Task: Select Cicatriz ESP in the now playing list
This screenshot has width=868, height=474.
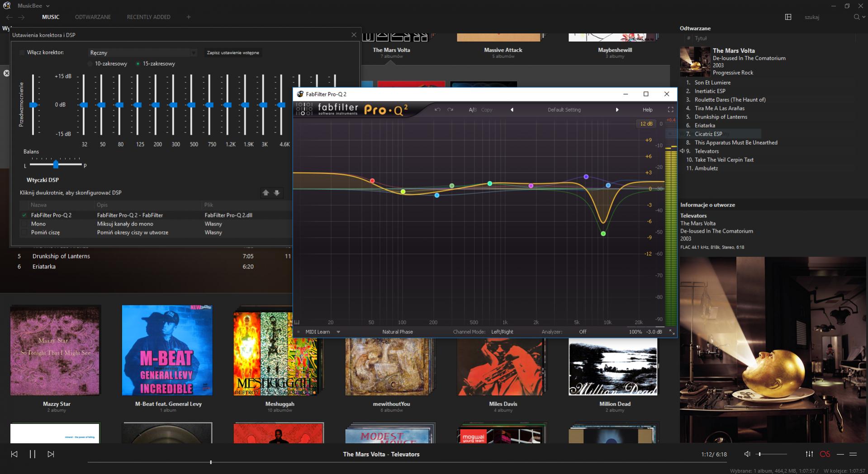Action: [x=708, y=134]
